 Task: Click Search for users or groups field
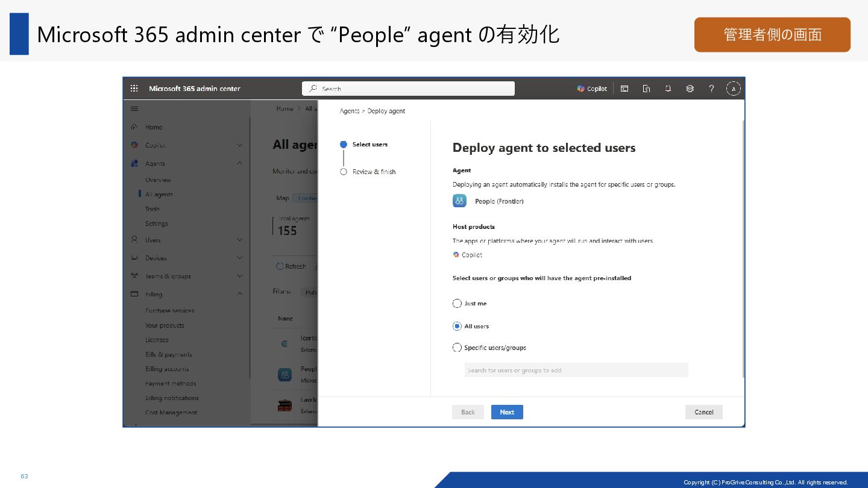(x=576, y=370)
